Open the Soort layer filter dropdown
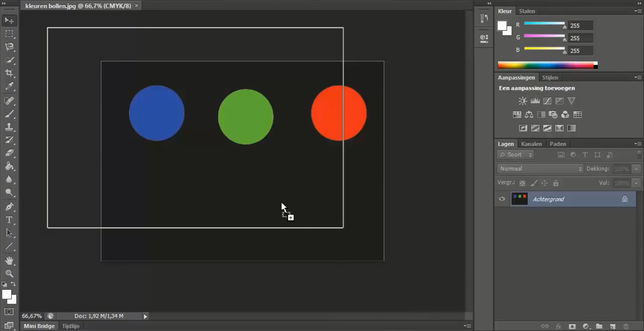644x331 pixels. (x=515, y=155)
